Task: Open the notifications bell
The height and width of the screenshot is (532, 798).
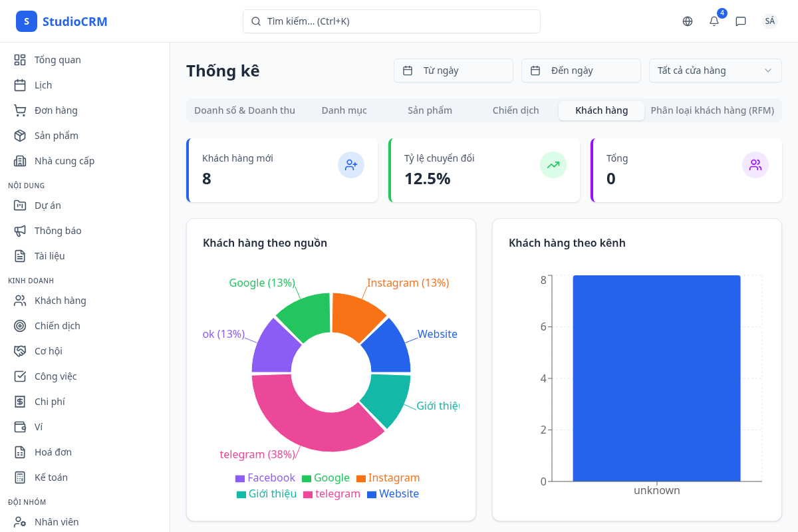Action: click(x=714, y=21)
